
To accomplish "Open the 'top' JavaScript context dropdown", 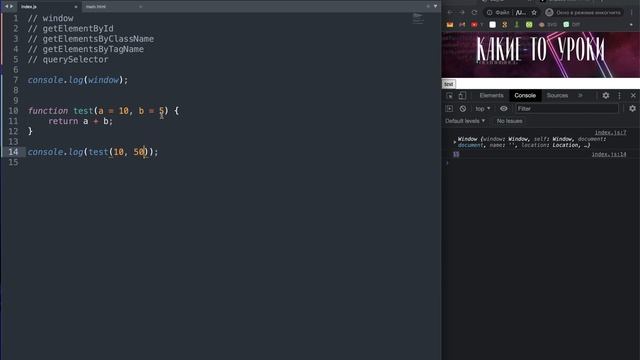I will (482, 109).
